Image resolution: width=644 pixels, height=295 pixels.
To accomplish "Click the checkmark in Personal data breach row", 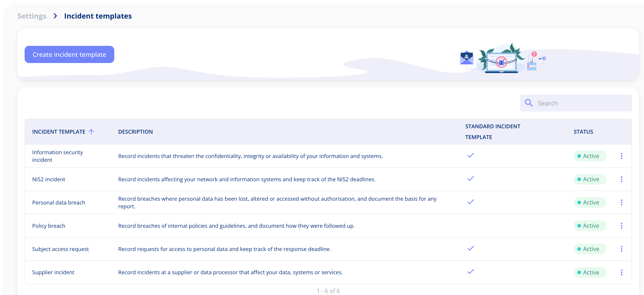I will [x=471, y=202].
